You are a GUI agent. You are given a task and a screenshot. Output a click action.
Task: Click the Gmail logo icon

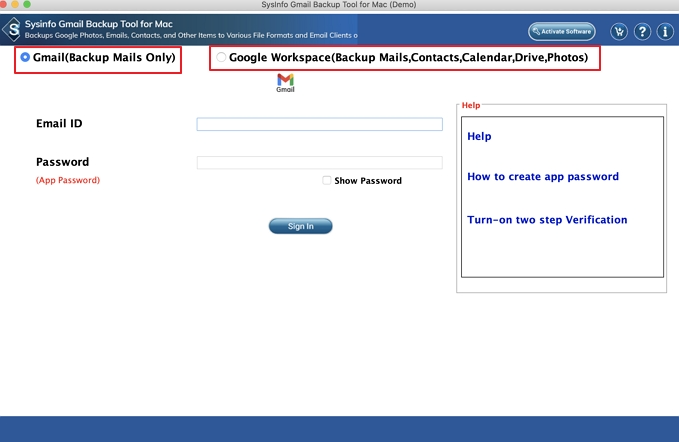click(x=285, y=83)
